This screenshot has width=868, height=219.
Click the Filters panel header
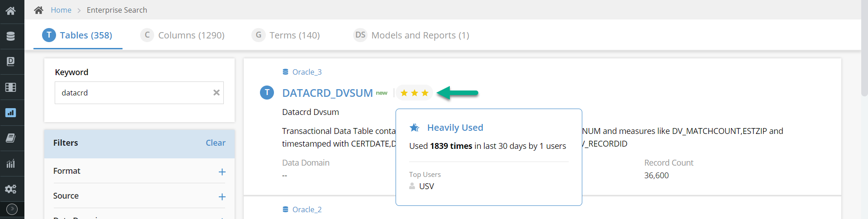coord(139,143)
